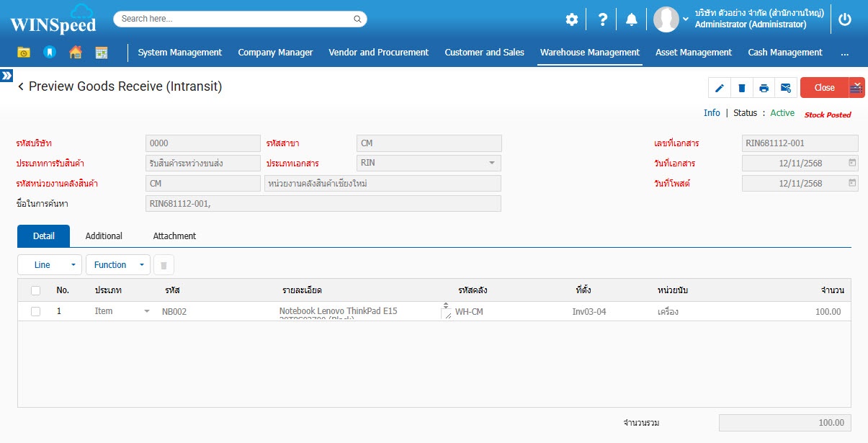Expand the RIN document type dropdown
Image resolution: width=868 pixels, height=443 pixels.
[x=492, y=163]
